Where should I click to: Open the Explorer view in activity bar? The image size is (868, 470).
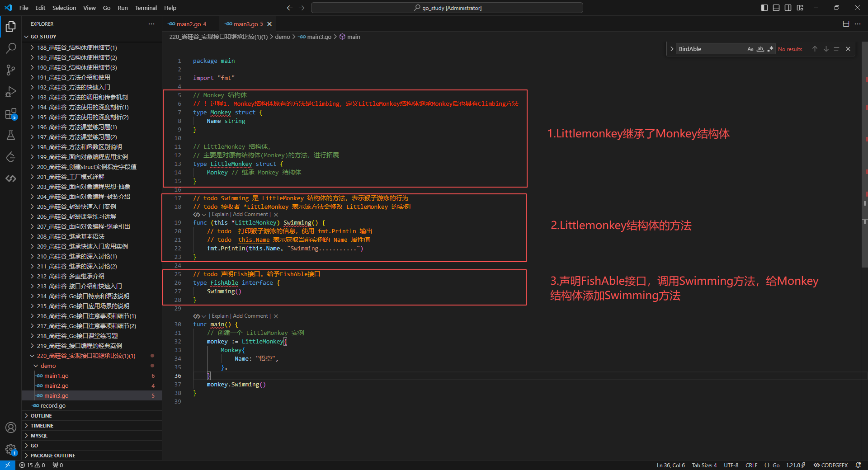pyautogui.click(x=11, y=27)
